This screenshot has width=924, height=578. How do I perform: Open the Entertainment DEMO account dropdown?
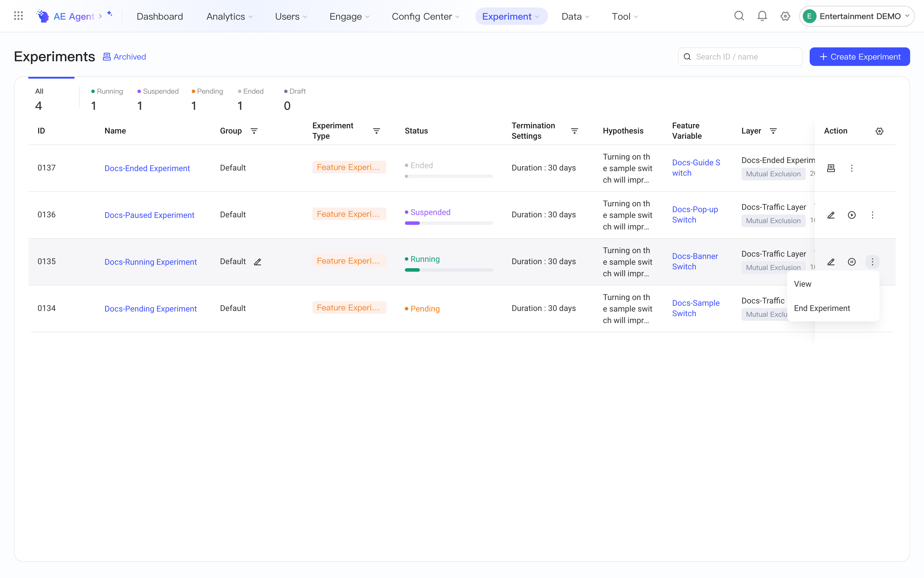856,16
